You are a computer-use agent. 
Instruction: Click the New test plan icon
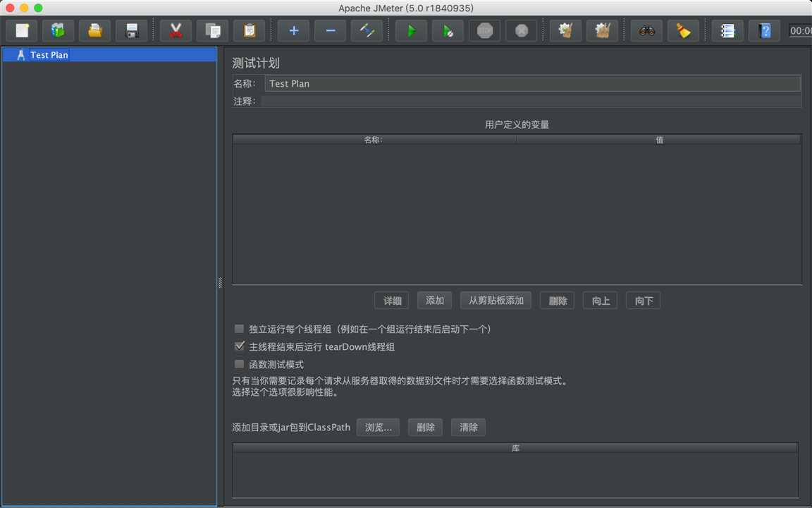click(22, 30)
